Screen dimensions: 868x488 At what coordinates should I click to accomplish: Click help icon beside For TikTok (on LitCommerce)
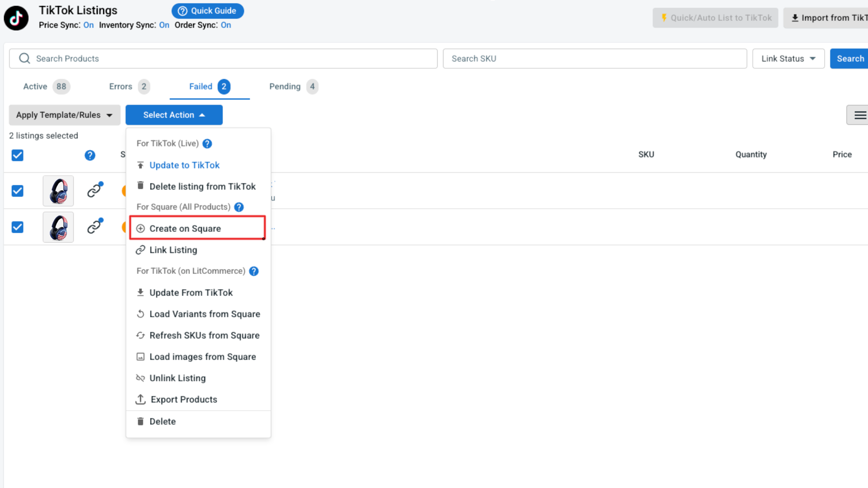[x=254, y=271]
